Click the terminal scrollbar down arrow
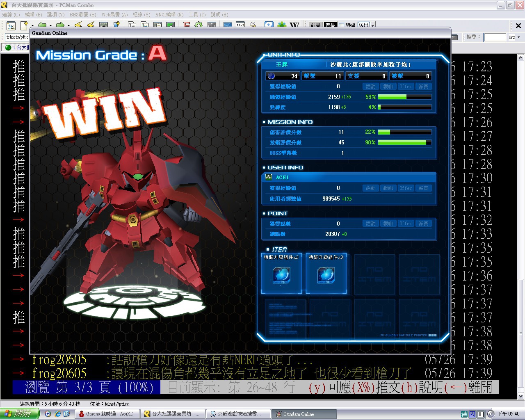Screen dimensions: 525x420 521,396
